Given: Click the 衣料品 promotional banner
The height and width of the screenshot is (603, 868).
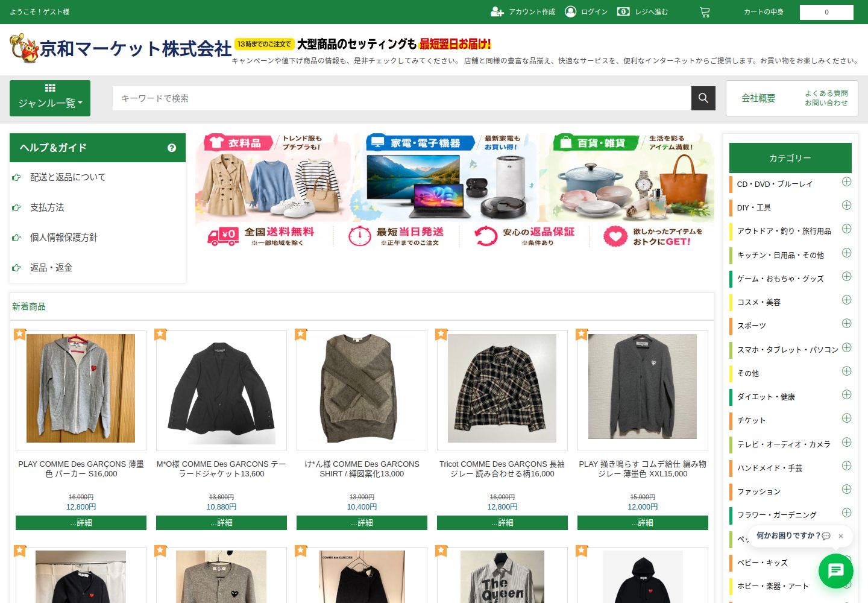Looking at the screenshot, I should [274, 177].
